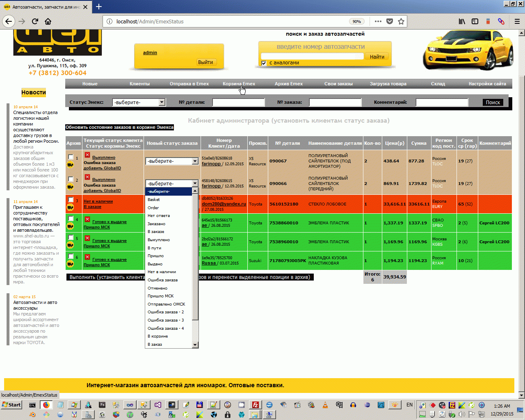Open a new browser tab with plus
525x420 pixels.
pyautogui.click(x=99, y=7)
